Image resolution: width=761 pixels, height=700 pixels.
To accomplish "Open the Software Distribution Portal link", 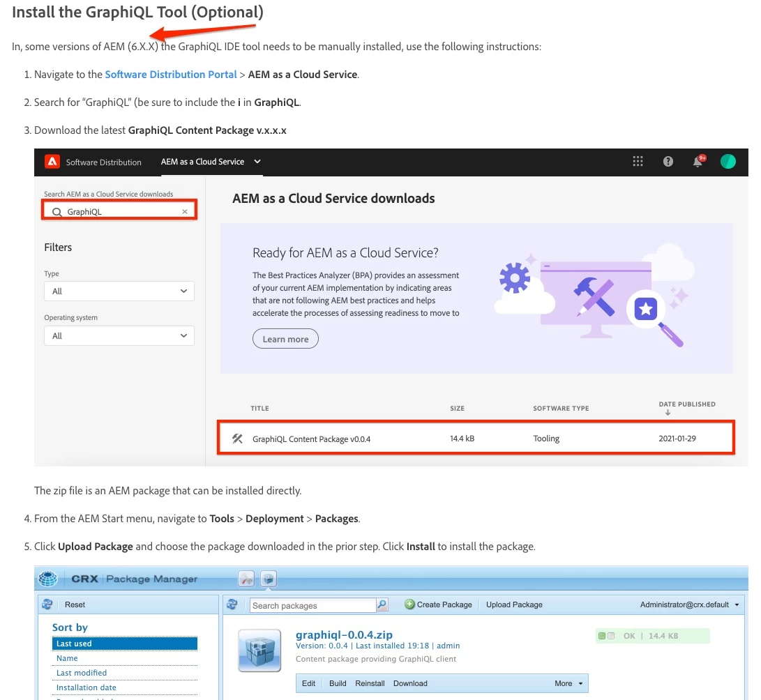I will (x=171, y=74).
